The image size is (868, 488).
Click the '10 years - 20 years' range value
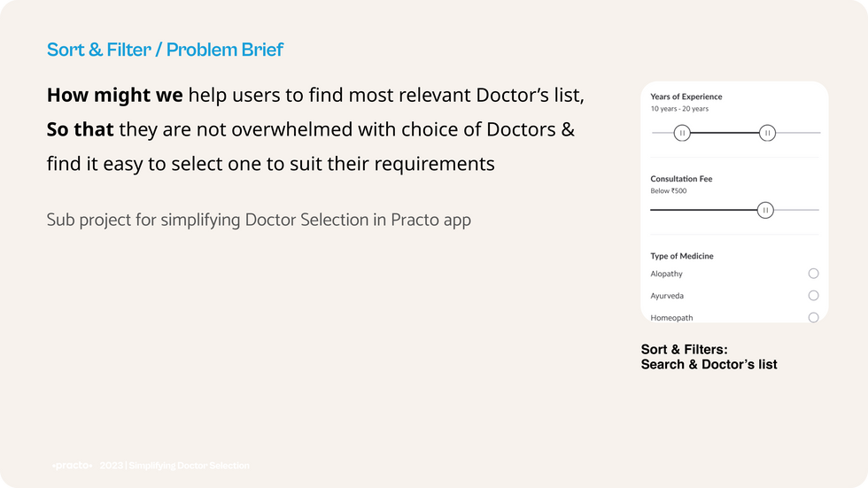pyautogui.click(x=679, y=109)
